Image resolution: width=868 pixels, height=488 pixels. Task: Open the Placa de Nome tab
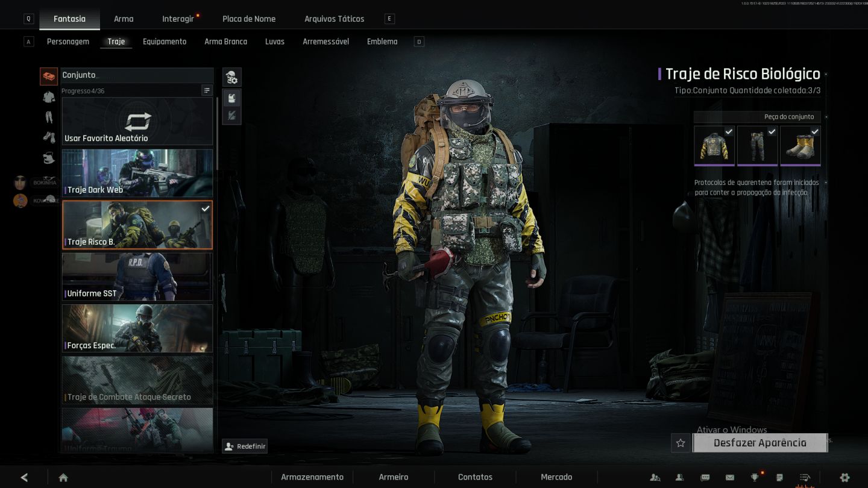click(249, 19)
